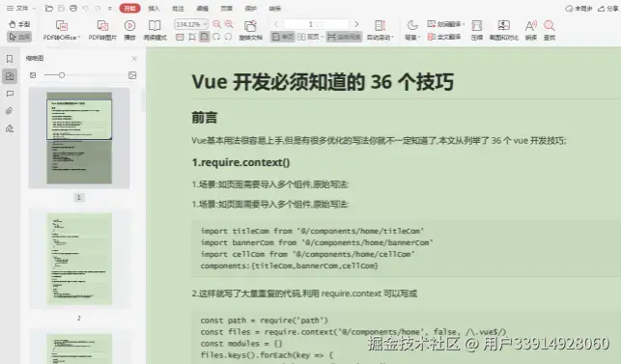Expand the 文件 menu dropdown arrow
This screenshot has height=364, width=621.
click(x=34, y=9)
